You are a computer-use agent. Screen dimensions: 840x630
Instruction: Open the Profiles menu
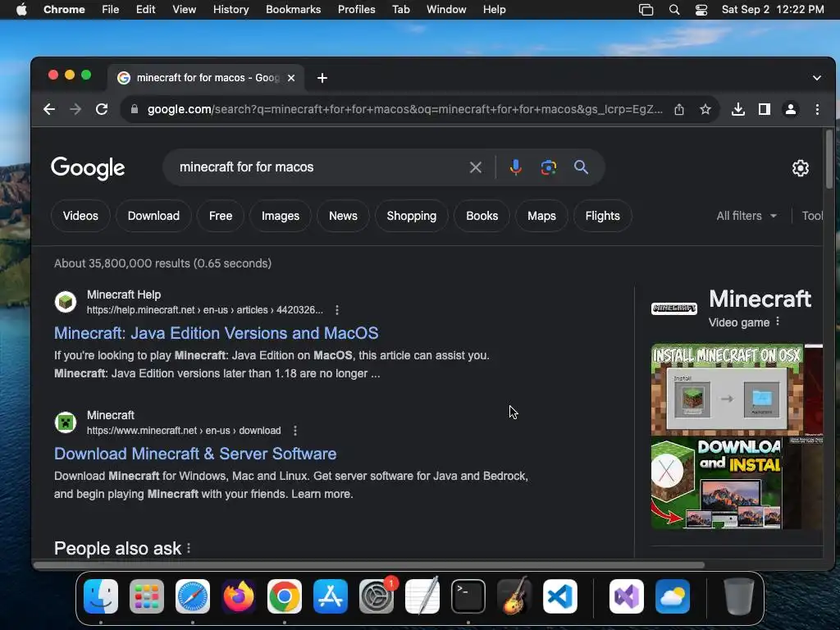356,10
